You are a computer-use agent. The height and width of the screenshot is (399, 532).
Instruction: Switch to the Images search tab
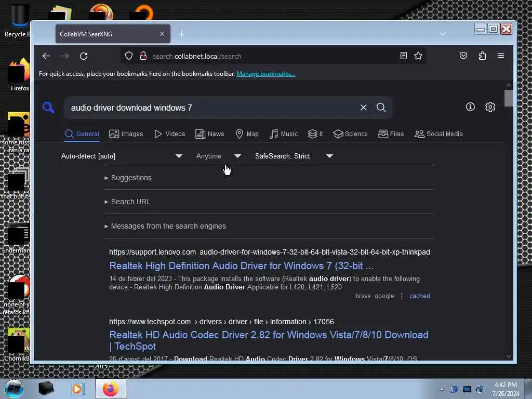[x=126, y=134]
